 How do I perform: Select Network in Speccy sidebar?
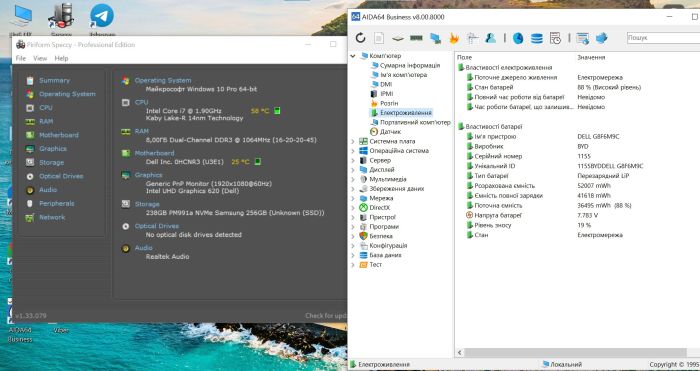tap(52, 217)
